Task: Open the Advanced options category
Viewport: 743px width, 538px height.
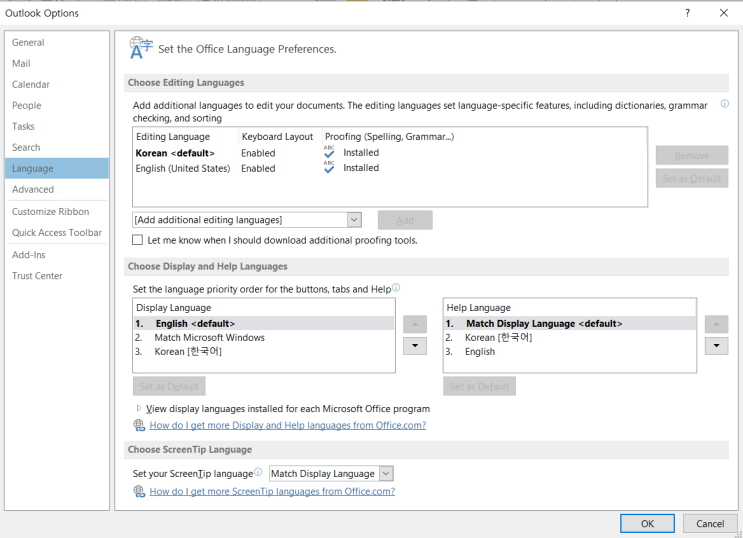Action: (x=57, y=189)
